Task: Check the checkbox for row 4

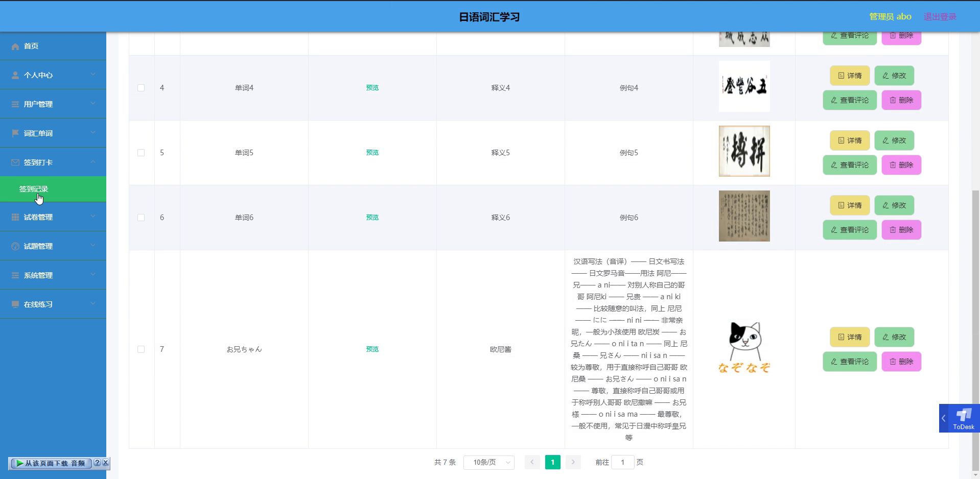Action: click(141, 88)
